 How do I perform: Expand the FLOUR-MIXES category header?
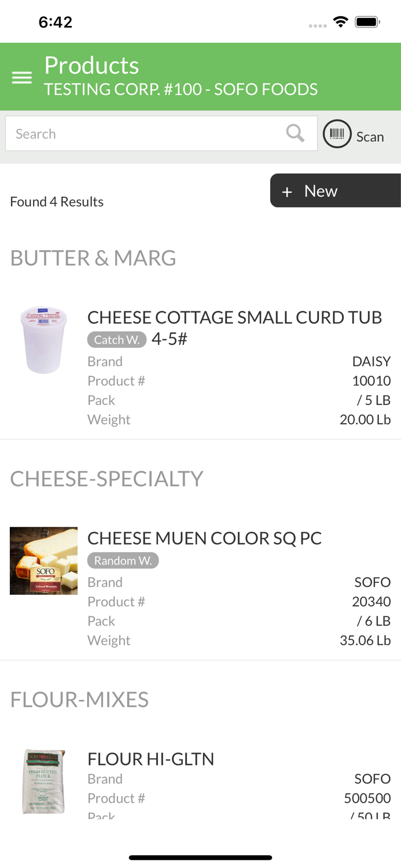pos(79,700)
